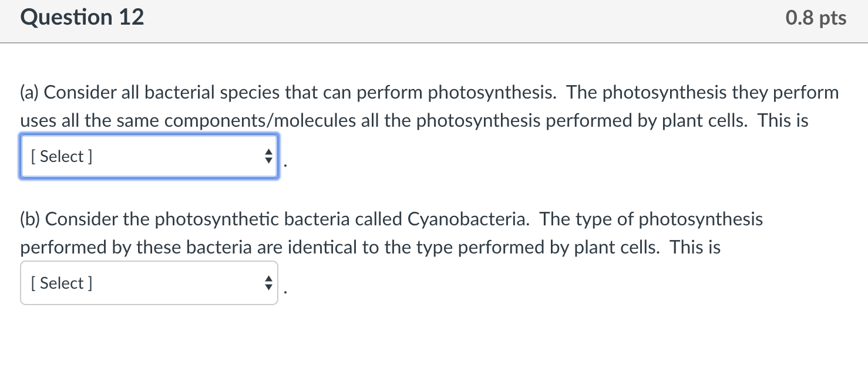
Task: Click the upward triangle in part (b) selector
Action: 268,279
